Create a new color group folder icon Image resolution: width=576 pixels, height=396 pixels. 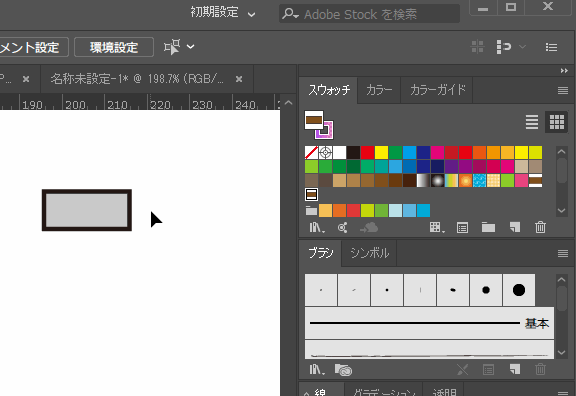(x=488, y=228)
